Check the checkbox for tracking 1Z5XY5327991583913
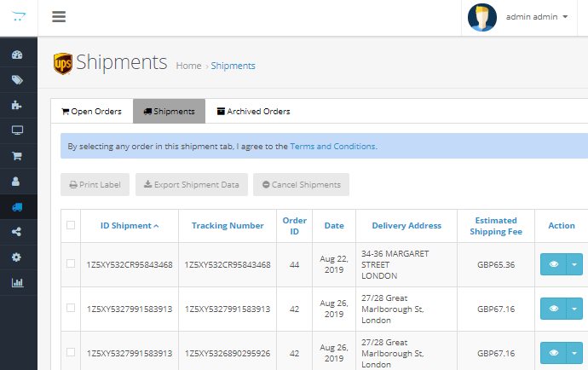The height and width of the screenshot is (370, 588). coord(71,308)
